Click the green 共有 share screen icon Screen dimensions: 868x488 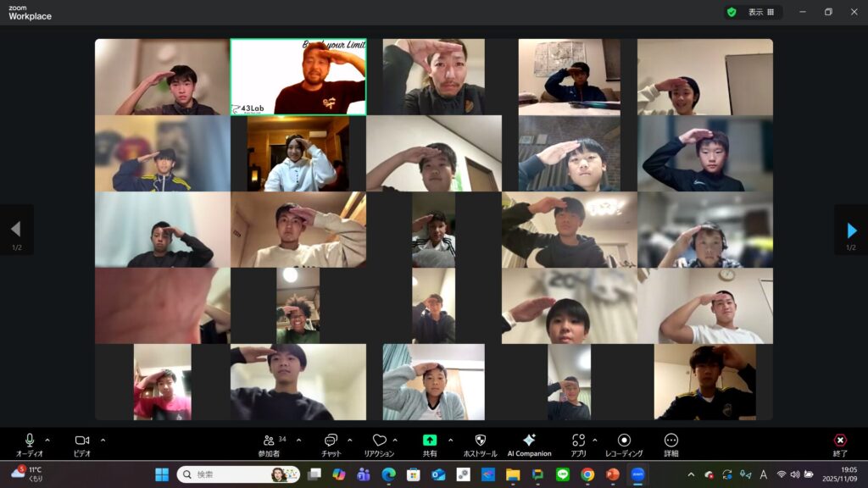click(x=430, y=441)
